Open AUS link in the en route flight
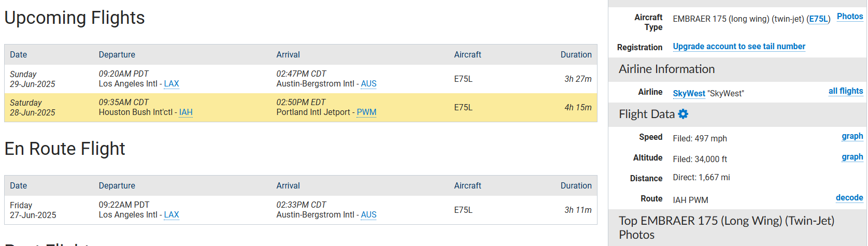The image size is (868, 246). 368,215
